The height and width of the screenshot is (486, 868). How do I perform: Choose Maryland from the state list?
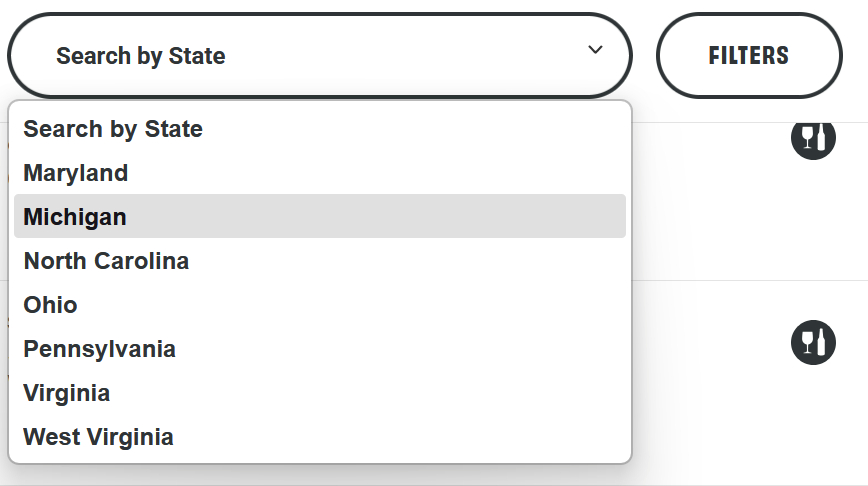76,173
